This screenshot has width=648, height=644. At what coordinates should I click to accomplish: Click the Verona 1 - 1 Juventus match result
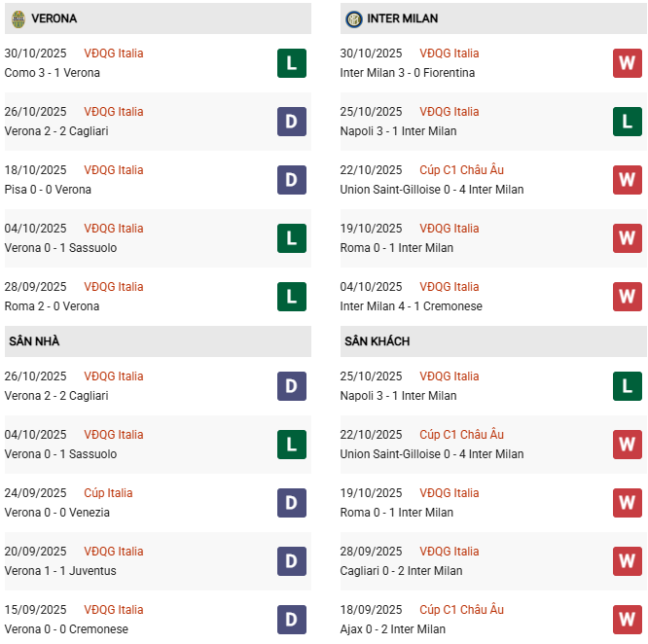click(x=60, y=571)
